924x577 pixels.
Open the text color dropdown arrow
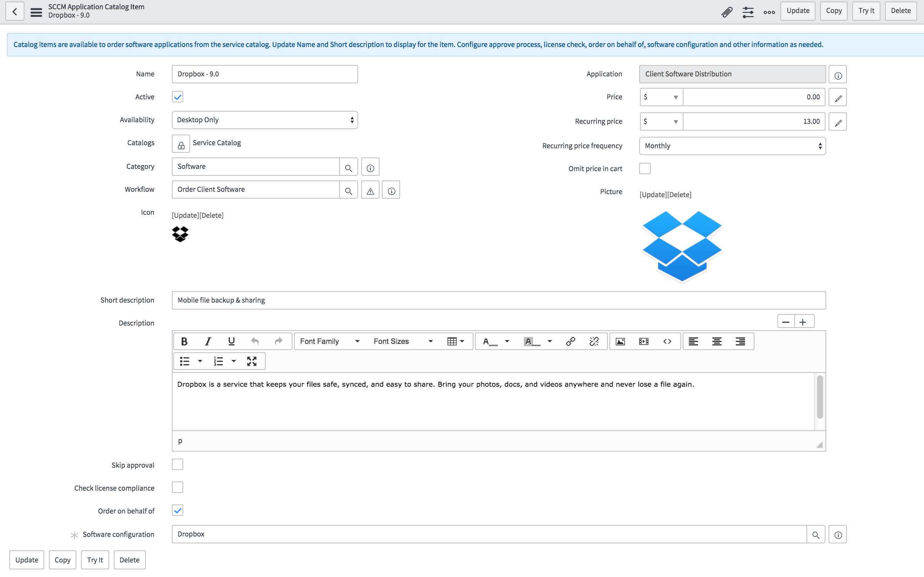coord(507,341)
